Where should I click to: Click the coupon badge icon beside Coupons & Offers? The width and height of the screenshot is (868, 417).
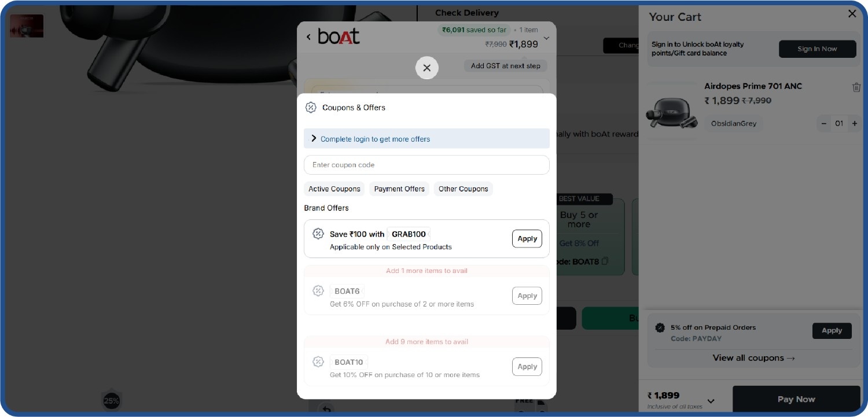coord(311,107)
